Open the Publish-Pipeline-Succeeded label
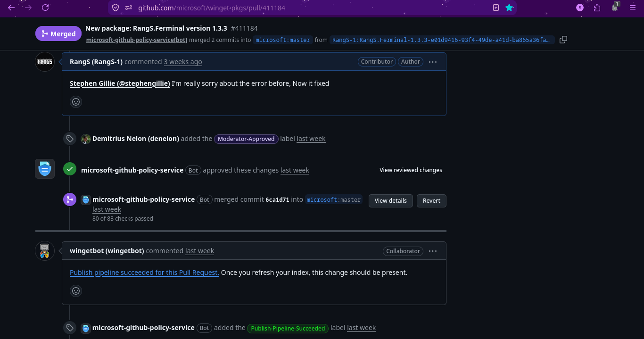This screenshot has width=644, height=339. pos(288,328)
